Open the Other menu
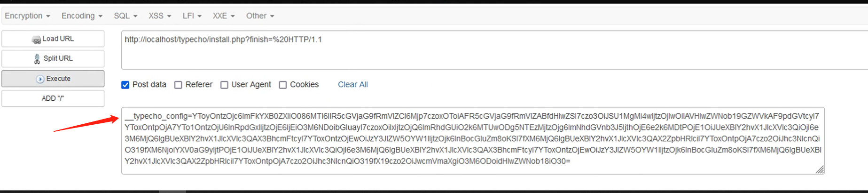This screenshot has height=193, width=868. 260,16
